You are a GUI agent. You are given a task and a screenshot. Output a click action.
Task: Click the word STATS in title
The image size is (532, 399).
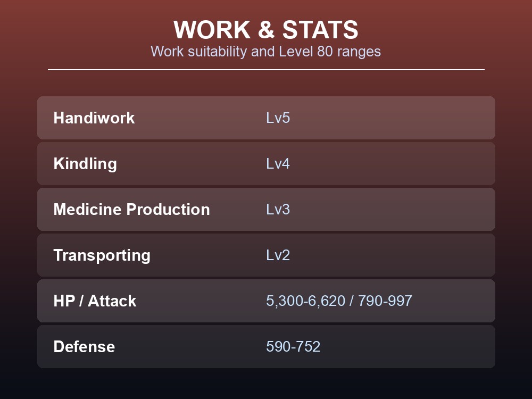click(x=320, y=30)
